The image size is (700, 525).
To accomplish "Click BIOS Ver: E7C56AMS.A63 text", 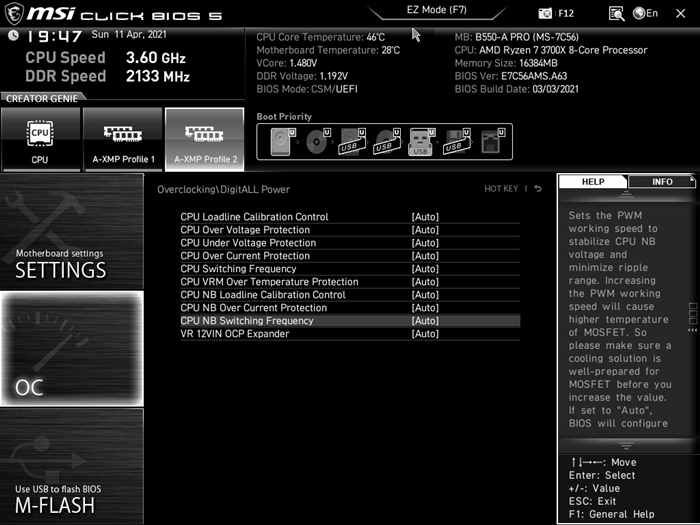I will point(511,76).
